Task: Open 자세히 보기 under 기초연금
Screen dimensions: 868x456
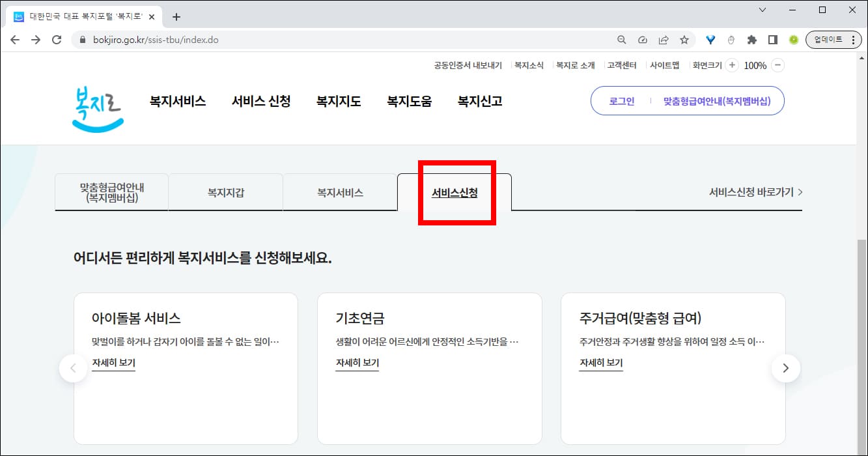Action: coord(357,362)
